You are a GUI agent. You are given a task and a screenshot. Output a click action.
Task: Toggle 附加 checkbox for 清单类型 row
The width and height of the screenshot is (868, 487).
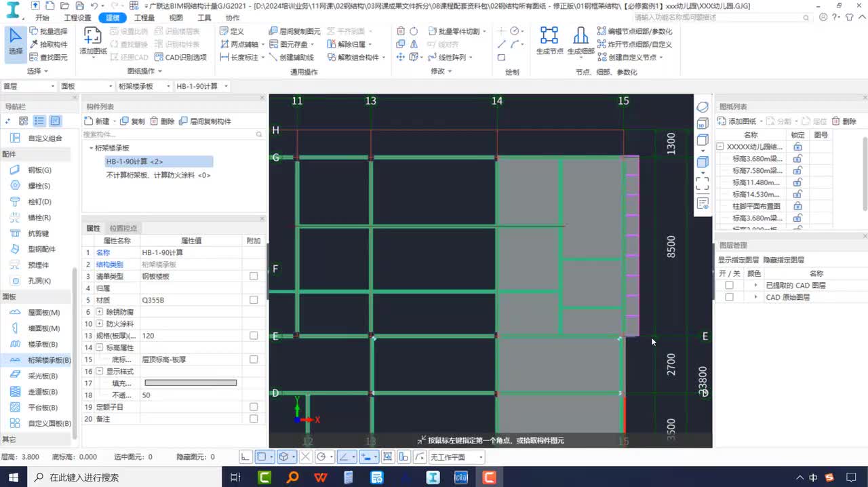click(x=254, y=276)
